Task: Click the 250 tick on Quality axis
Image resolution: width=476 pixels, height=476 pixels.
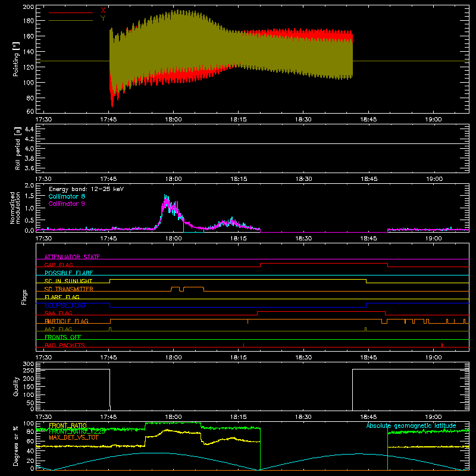Action: [29, 371]
